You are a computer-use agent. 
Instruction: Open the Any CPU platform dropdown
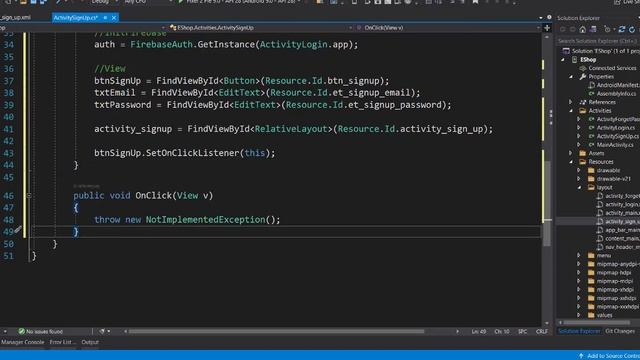tap(148, 2)
